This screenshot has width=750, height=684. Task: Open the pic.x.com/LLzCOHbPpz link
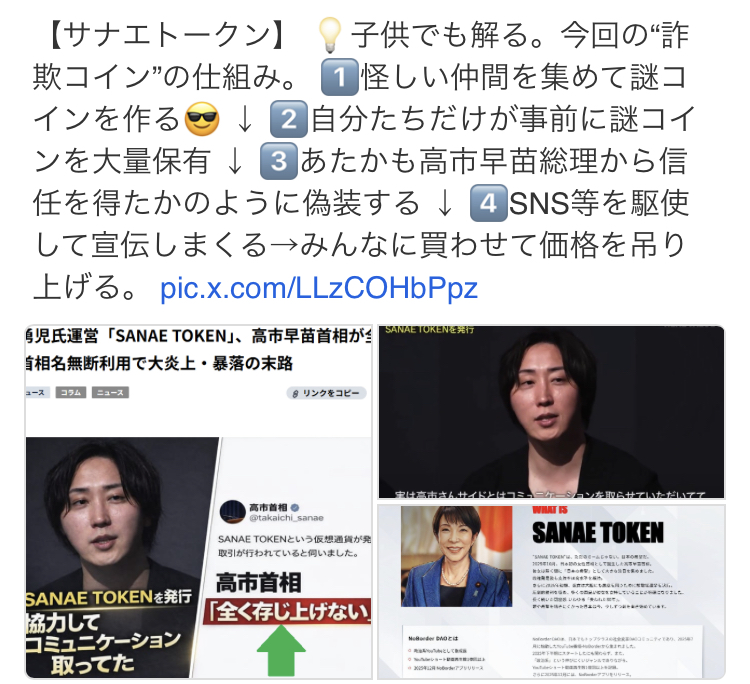(x=319, y=288)
